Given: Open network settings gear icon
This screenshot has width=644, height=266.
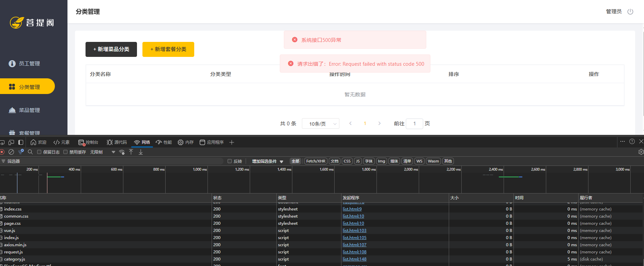Looking at the screenshot, I should point(641,152).
